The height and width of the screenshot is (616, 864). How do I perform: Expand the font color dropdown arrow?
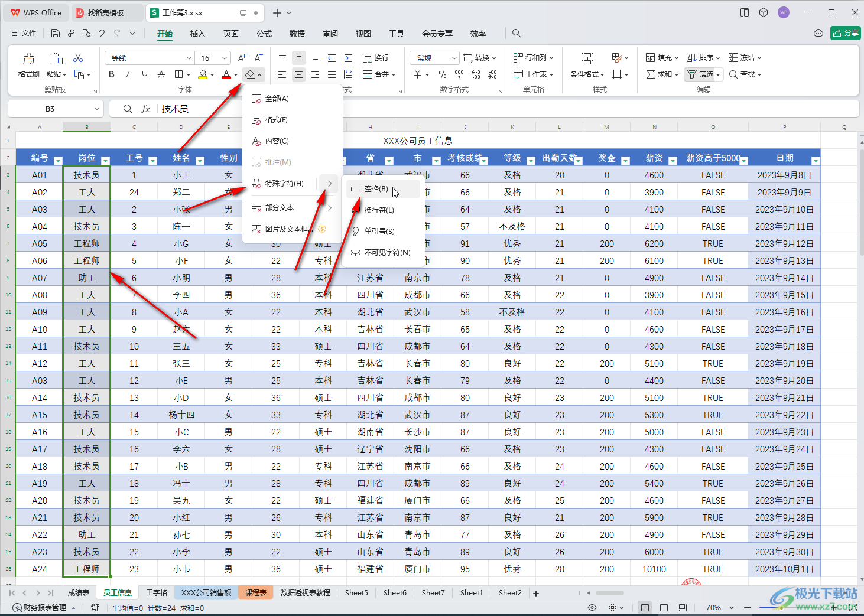click(x=235, y=75)
